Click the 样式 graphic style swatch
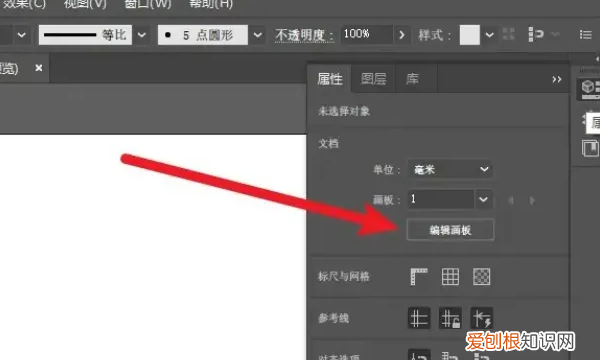 coord(470,35)
